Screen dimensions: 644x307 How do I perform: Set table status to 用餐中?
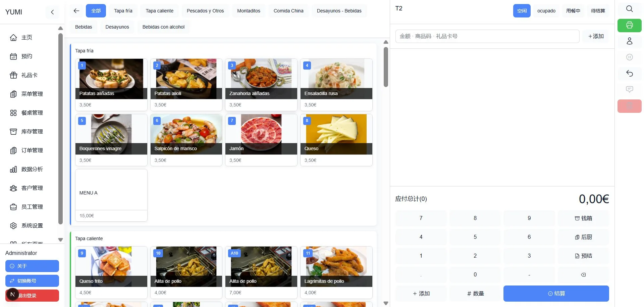click(x=573, y=11)
